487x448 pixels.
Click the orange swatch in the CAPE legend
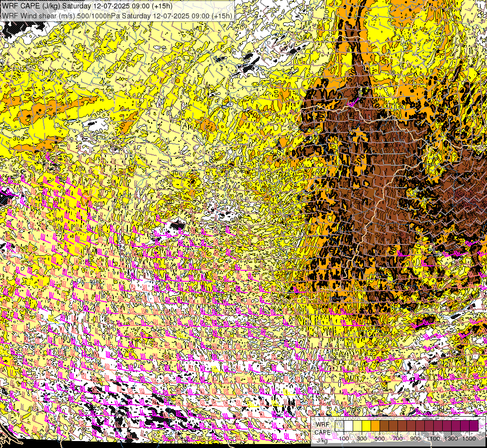[x=375, y=426]
